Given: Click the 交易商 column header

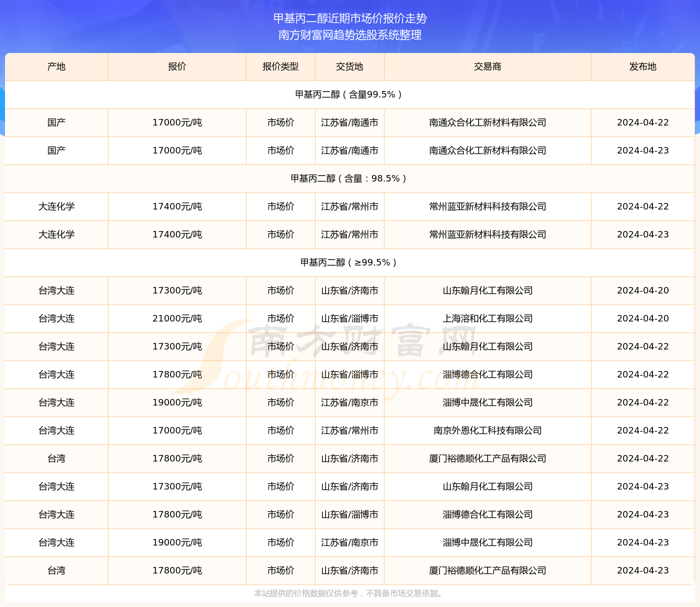Looking at the screenshot, I should (x=487, y=66).
